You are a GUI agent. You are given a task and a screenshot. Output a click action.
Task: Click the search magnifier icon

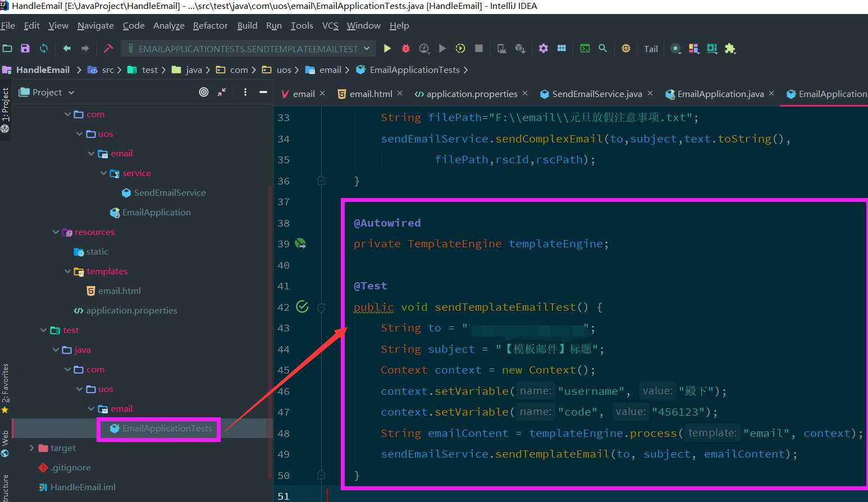pyautogui.click(x=603, y=48)
